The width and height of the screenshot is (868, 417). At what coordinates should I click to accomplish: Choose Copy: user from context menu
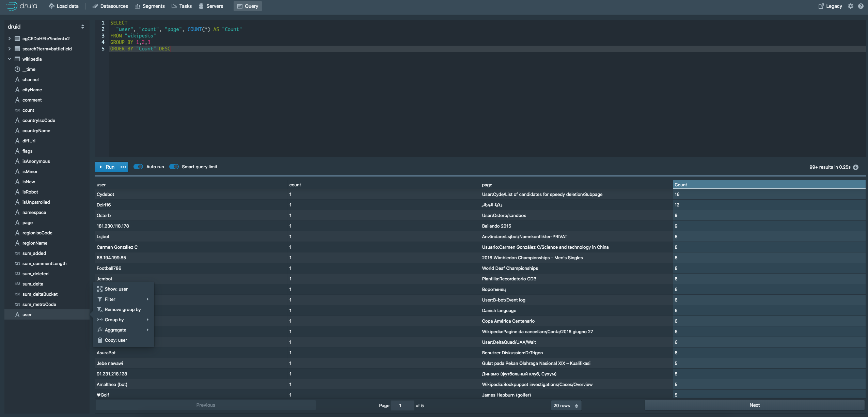coord(124,340)
